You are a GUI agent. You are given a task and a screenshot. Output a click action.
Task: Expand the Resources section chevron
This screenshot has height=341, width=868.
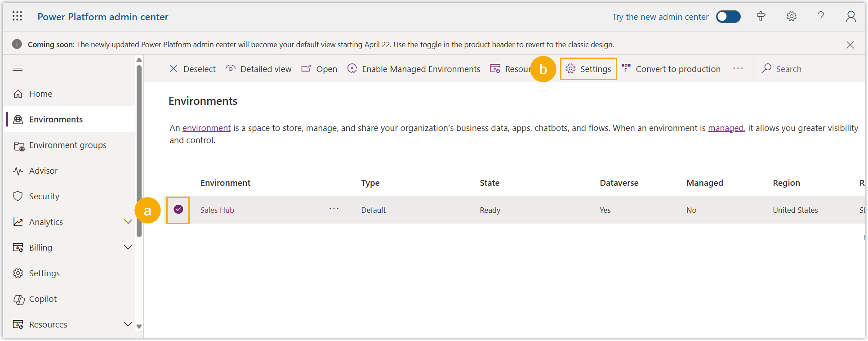pos(128,324)
